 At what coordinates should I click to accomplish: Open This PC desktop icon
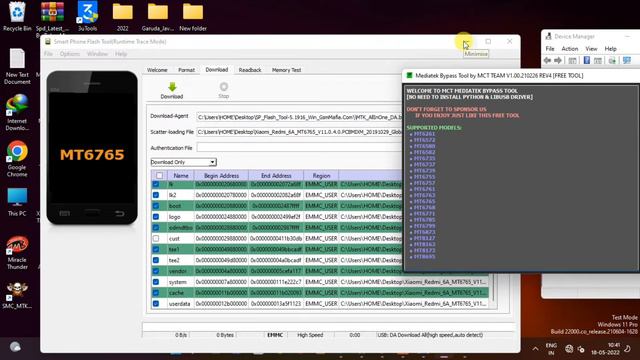click(17, 198)
